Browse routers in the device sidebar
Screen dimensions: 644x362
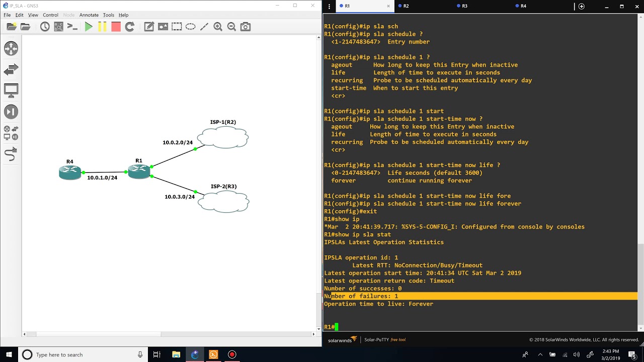click(11, 48)
